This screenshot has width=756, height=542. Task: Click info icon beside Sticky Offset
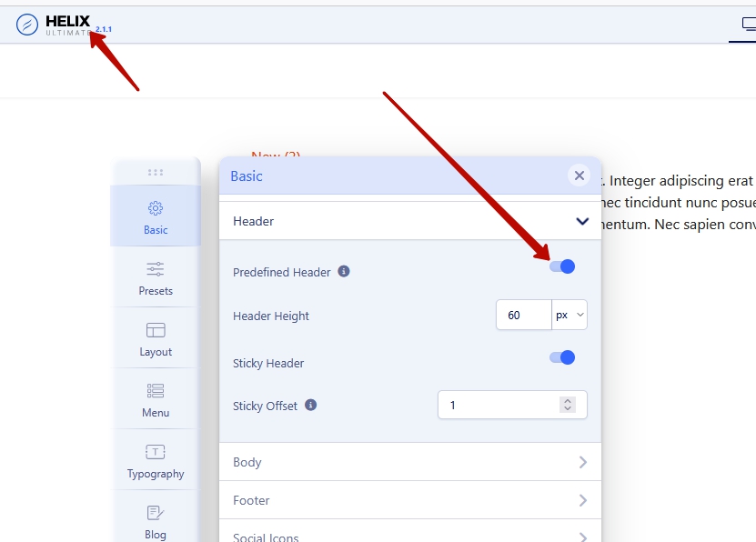pyautogui.click(x=311, y=405)
